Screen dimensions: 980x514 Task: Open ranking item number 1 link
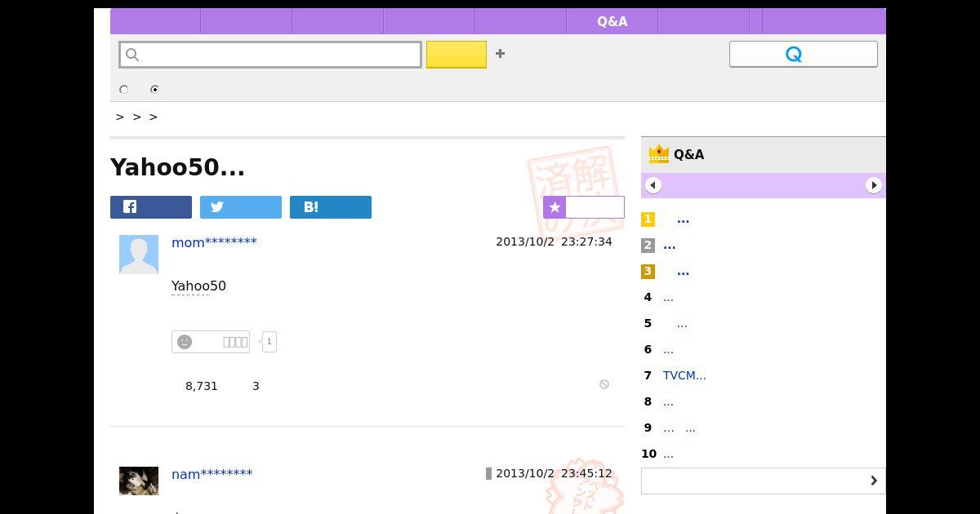[x=684, y=219]
